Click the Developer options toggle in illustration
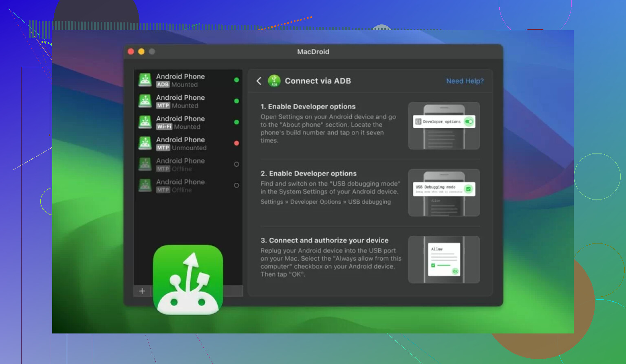 pos(469,122)
